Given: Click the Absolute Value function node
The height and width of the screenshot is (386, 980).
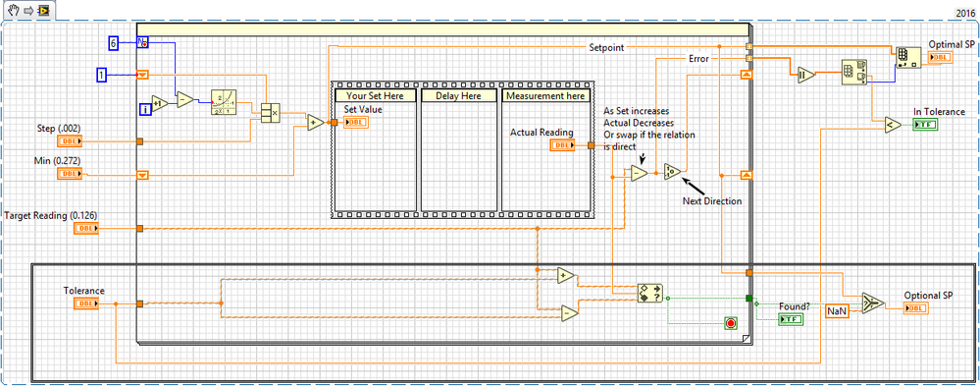Looking at the screenshot, I should click(x=805, y=76).
